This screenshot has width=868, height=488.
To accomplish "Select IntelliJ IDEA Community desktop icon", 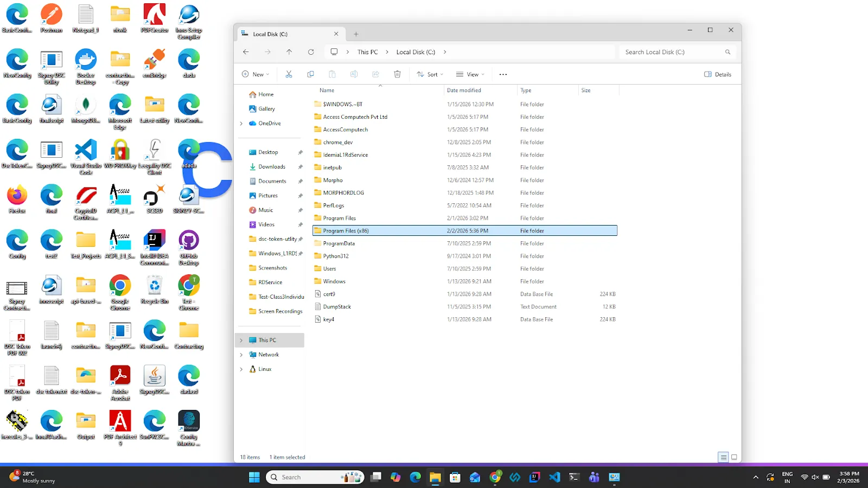I will coord(155,248).
